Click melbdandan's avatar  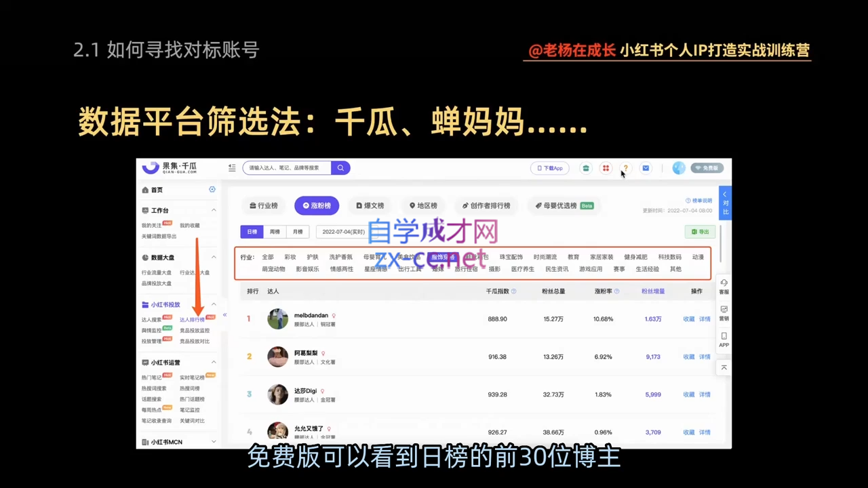click(x=277, y=319)
